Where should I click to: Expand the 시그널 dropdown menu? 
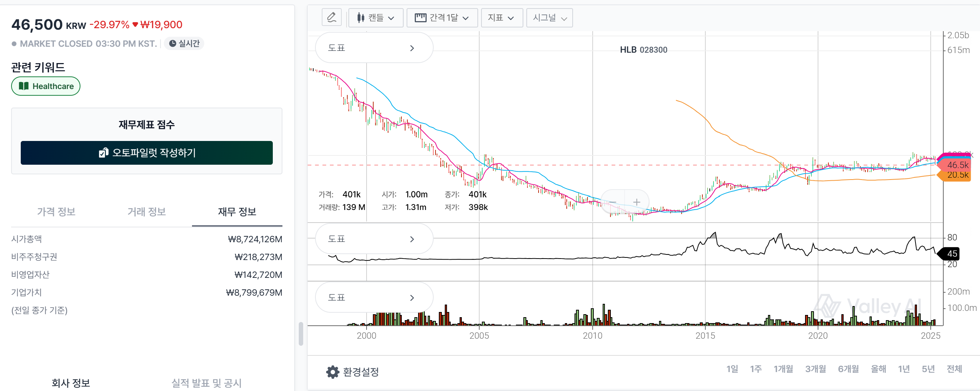[549, 17]
